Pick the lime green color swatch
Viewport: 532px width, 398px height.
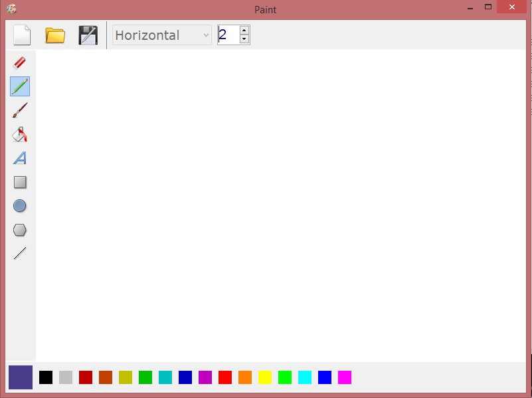(x=285, y=377)
